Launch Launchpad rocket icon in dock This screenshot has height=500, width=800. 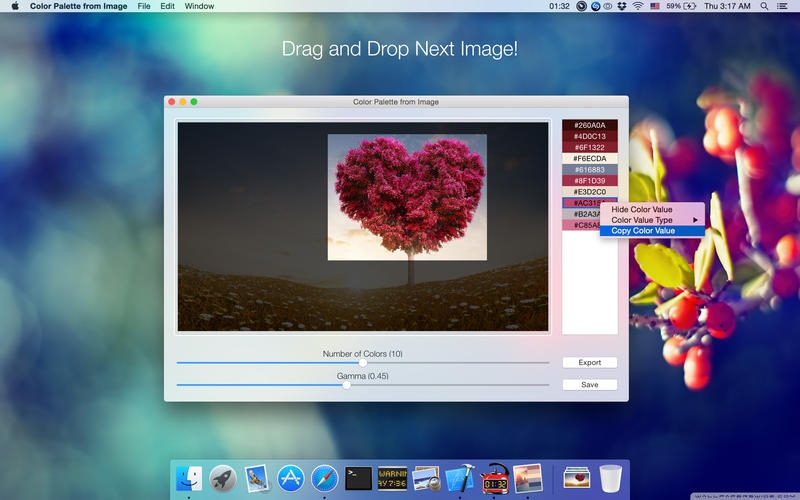click(x=222, y=478)
